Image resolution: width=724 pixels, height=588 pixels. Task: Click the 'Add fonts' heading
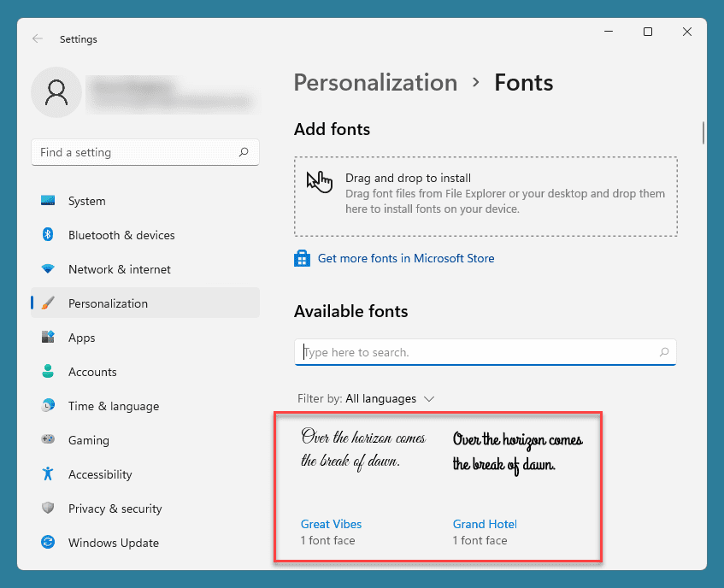[x=332, y=129]
